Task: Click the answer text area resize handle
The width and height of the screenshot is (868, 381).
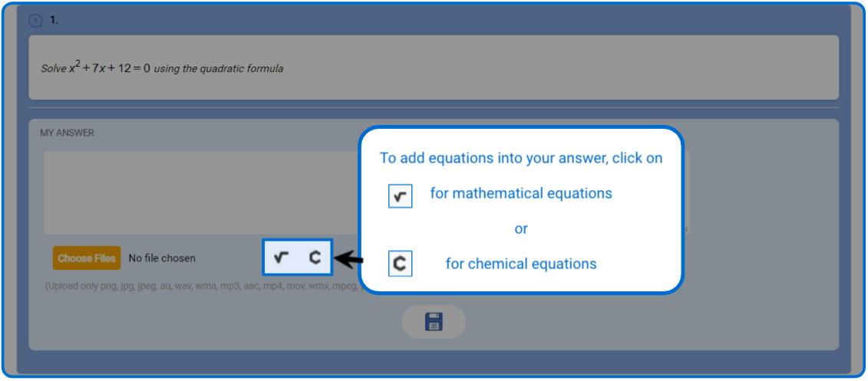Action: point(686,230)
